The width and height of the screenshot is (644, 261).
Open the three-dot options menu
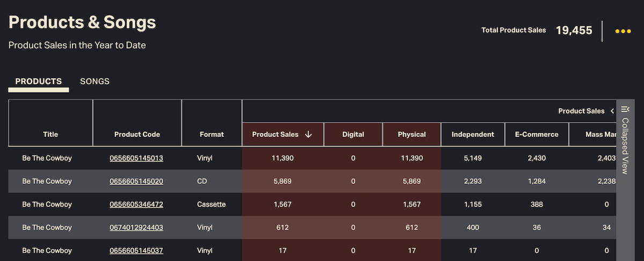pyautogui.click(x=623, y=32)
